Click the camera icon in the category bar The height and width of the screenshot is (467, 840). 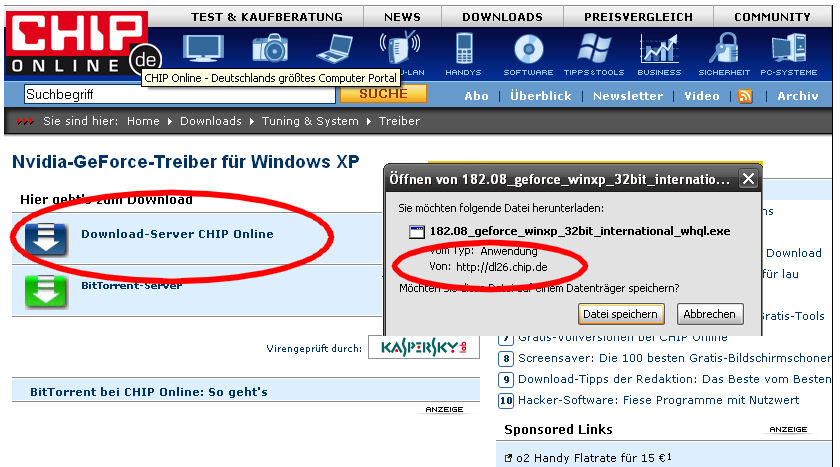271,49
